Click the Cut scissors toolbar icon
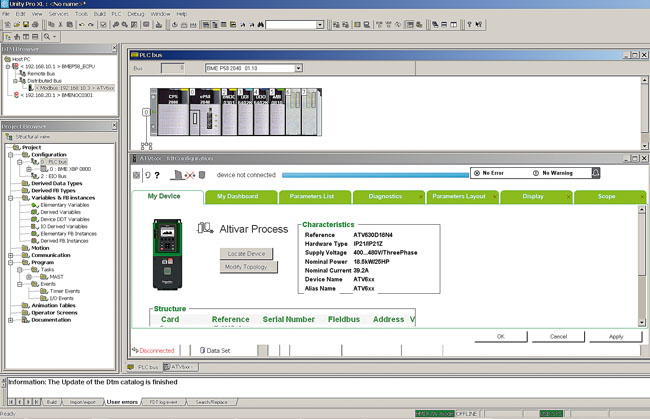650x419 pixels. [x=60, y=25]
